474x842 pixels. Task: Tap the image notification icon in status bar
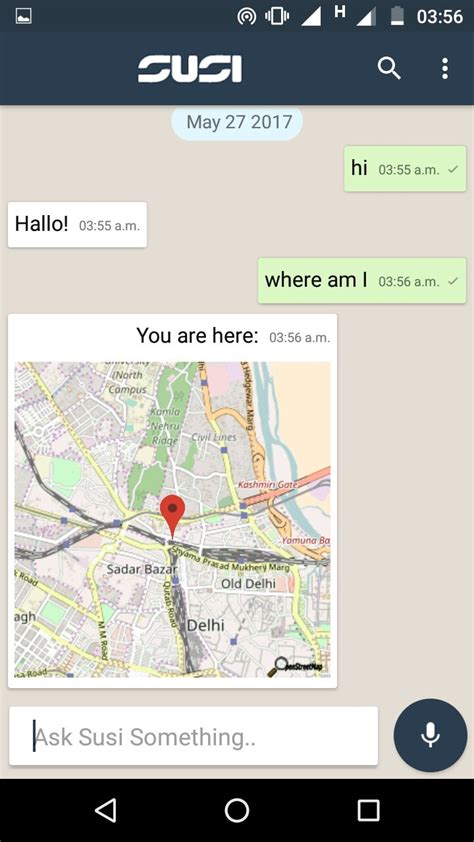point(24,17)
